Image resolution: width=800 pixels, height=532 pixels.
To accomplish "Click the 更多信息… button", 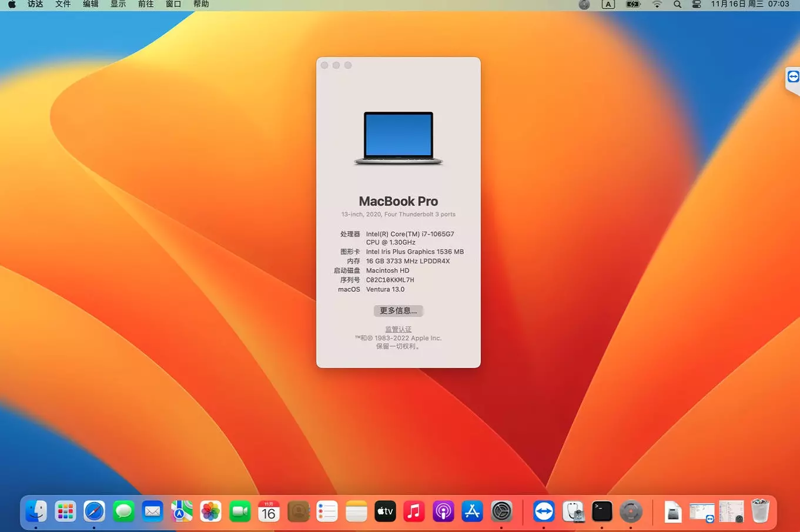I will pyautogui.click(x=398, y=310).
